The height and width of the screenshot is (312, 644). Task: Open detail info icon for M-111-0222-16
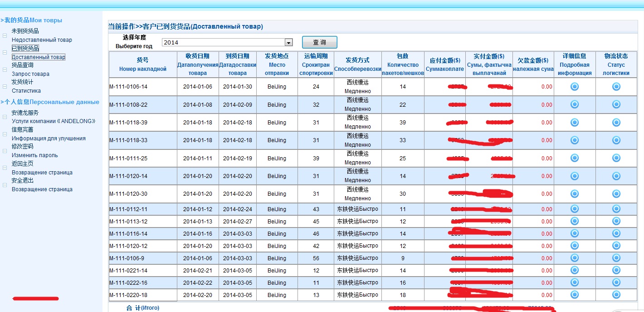(x=575, y=282)
